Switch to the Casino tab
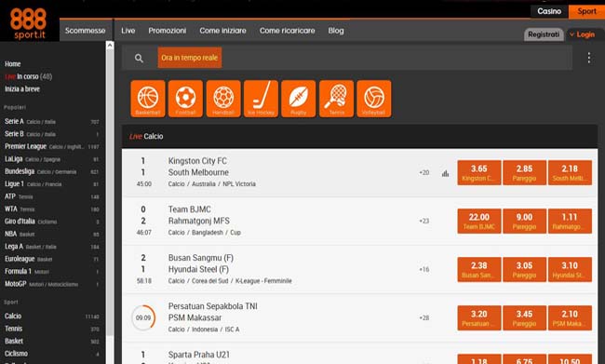This screenshot has height=364, width=605. pos(549,11)
